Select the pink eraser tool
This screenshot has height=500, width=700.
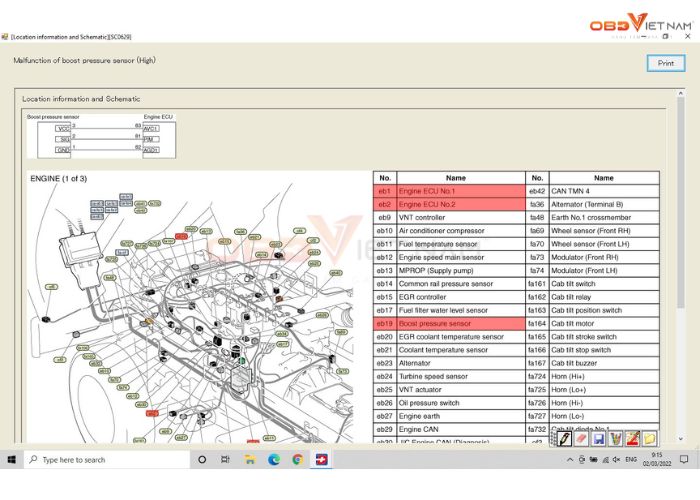(581, 438)
